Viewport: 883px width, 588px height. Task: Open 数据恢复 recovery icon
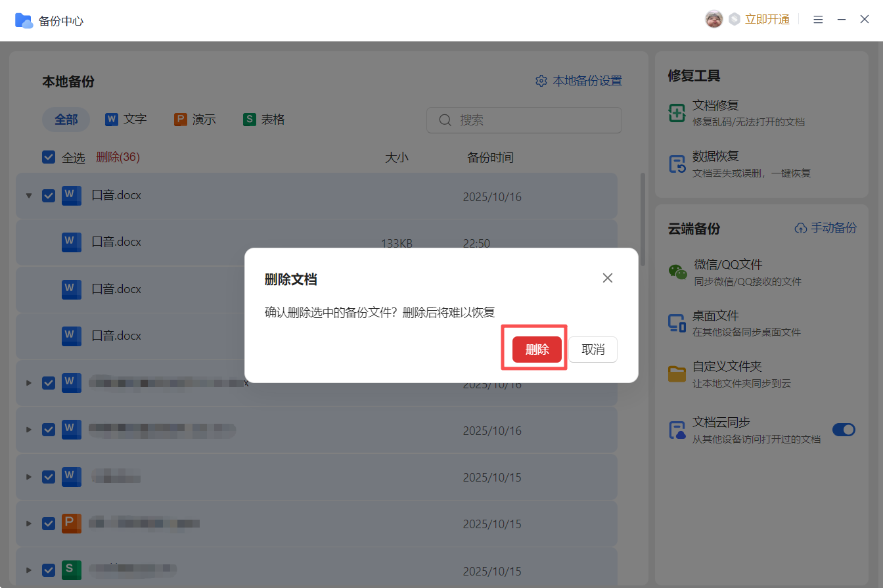(x=677, y=164)
